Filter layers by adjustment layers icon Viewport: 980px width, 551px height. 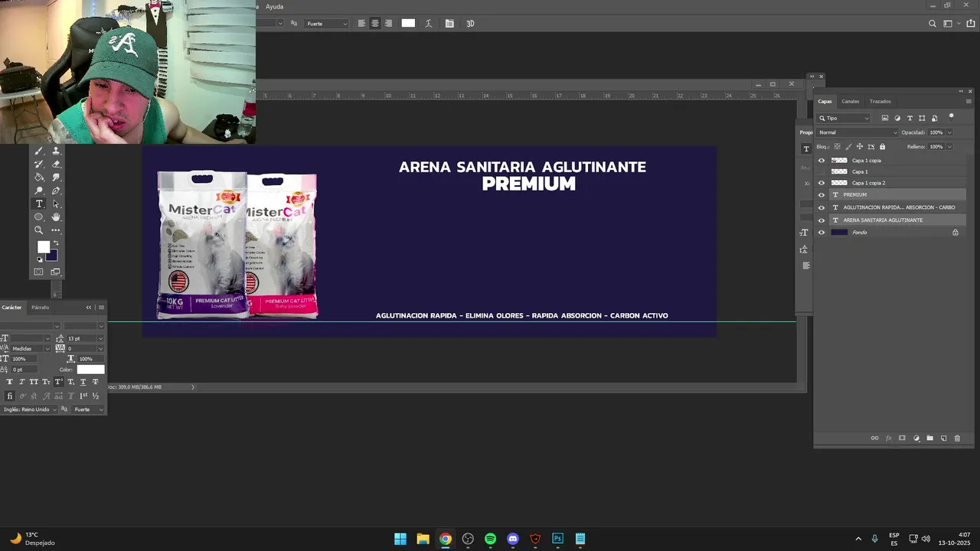[x=897, y=118]
